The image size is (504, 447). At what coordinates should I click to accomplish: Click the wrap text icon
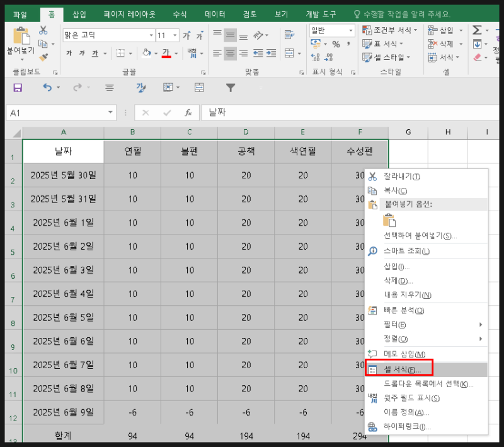click(x=289, y=35)
